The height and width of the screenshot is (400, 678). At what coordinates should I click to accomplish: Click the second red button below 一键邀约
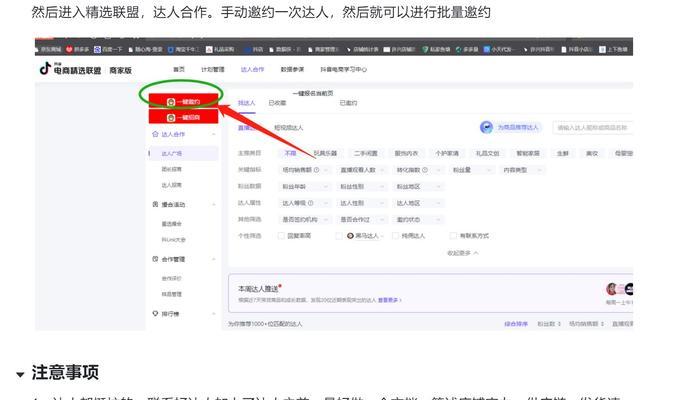coord(183,117)
